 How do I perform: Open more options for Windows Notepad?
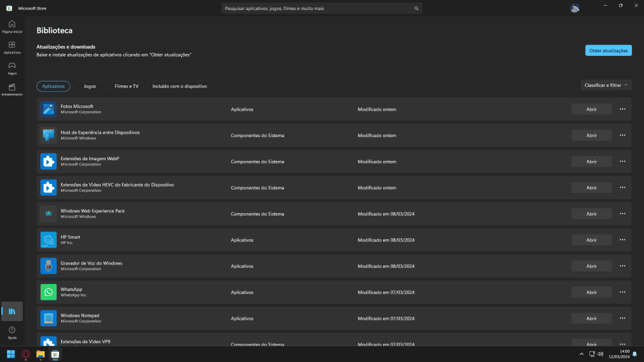[622, 318]
